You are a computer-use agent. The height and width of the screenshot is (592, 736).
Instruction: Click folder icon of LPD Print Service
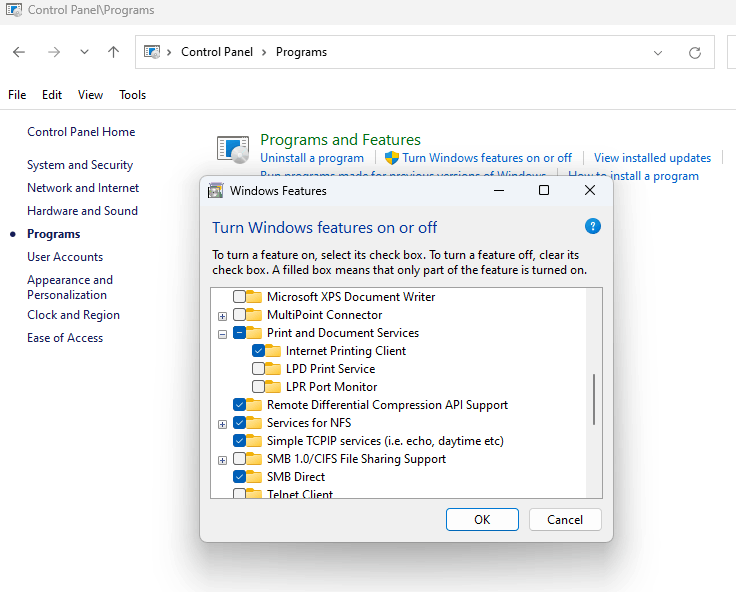[x=273, y=369]
